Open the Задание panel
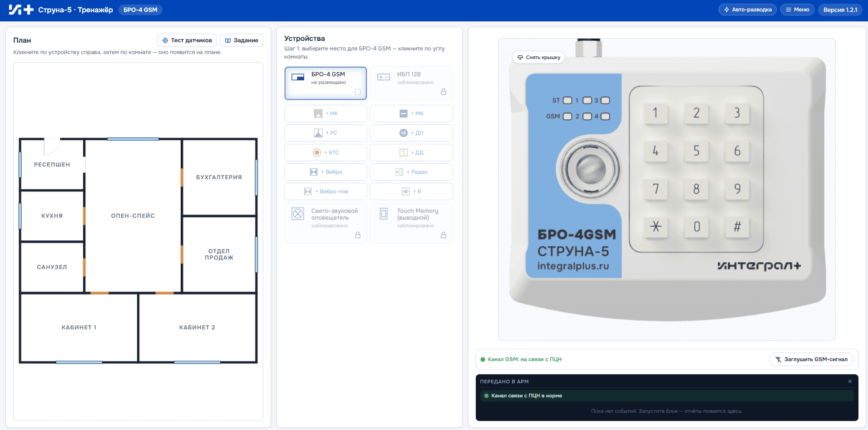 (x=242, y=40)
